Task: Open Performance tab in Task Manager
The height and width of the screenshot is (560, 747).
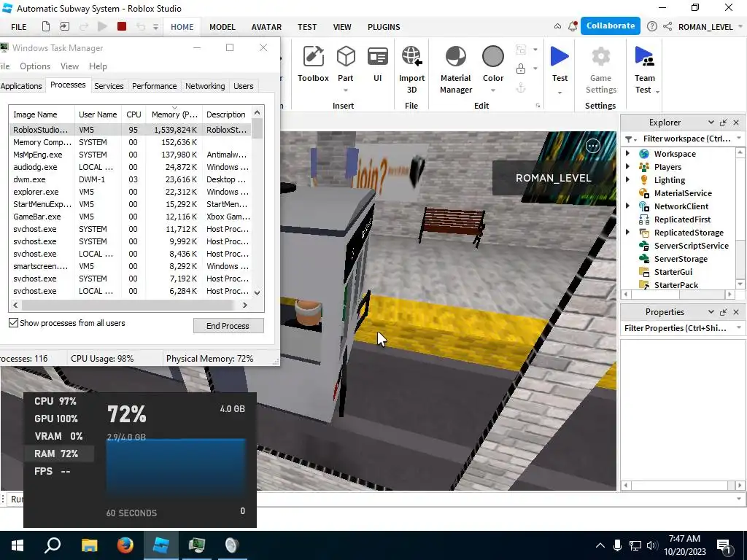Action: pyautogui.click(x=155, y=86)
